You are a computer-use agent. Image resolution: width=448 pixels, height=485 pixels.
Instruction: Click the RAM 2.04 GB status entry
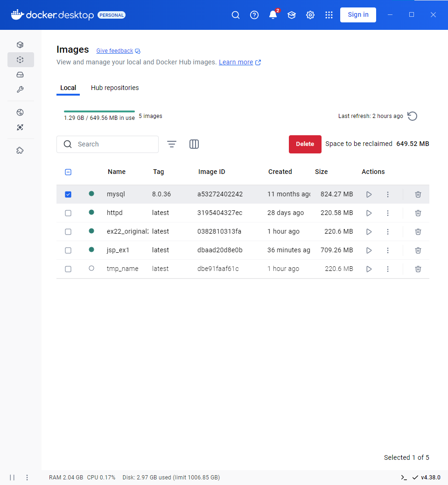tap(66, 477)
